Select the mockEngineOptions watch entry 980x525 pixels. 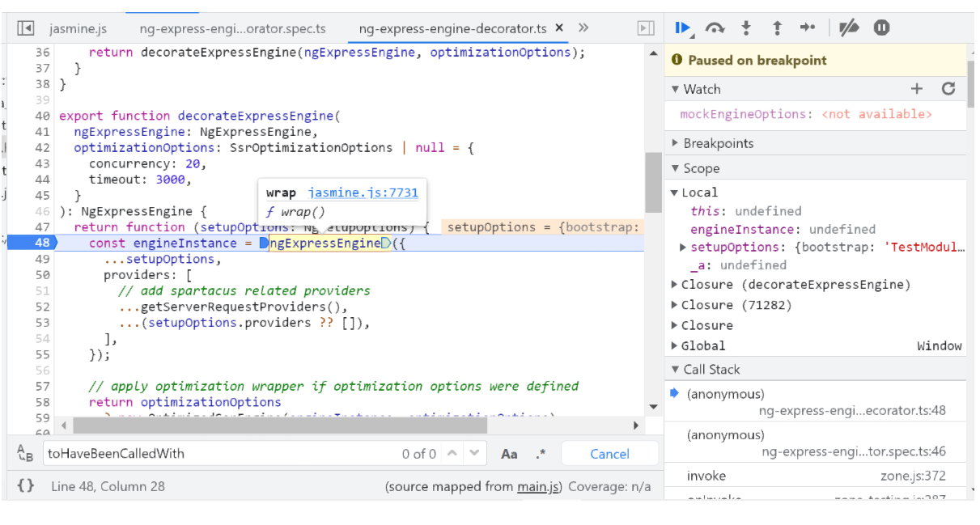[x=806, y=114]
